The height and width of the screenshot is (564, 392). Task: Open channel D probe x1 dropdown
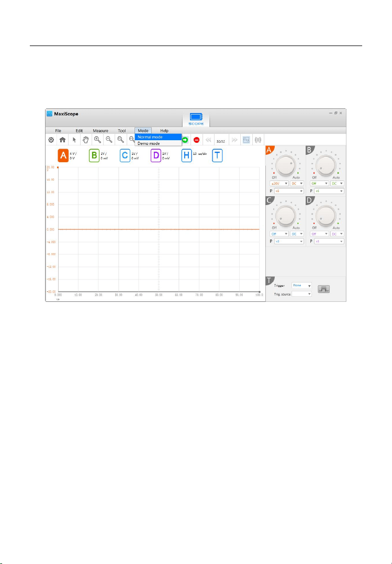329,241
